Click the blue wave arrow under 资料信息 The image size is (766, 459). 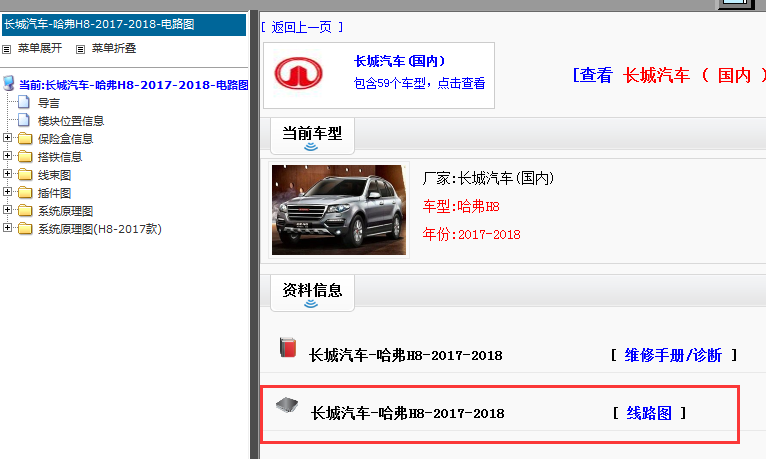pos(311,304)
